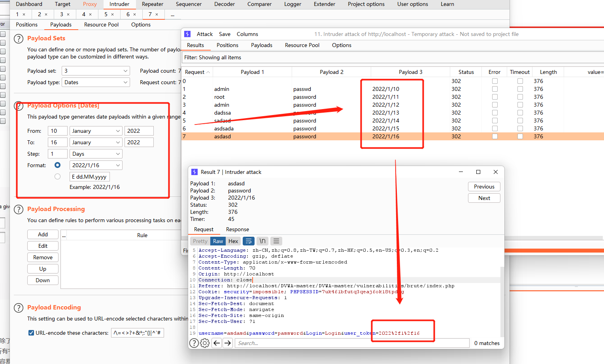Toggle Timeout checkbox for request 0
The width and height of the screenshot is (604, 364).
click(x=520, y=81)
